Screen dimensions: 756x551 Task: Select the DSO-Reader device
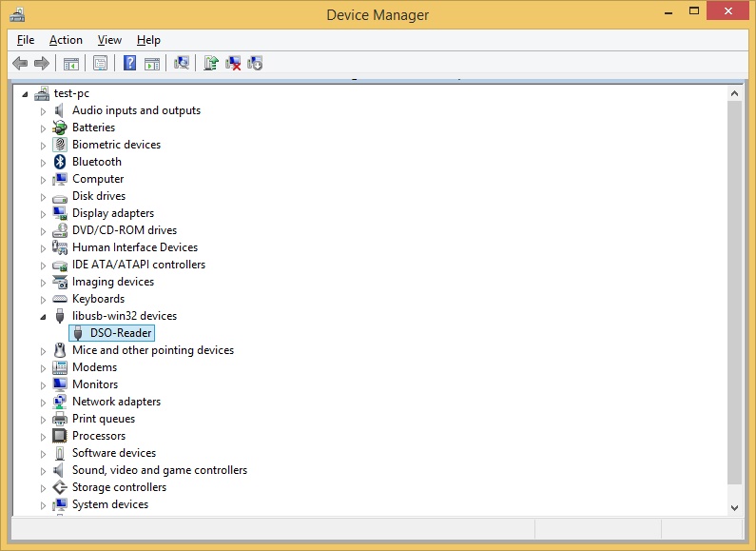(112, 333)
